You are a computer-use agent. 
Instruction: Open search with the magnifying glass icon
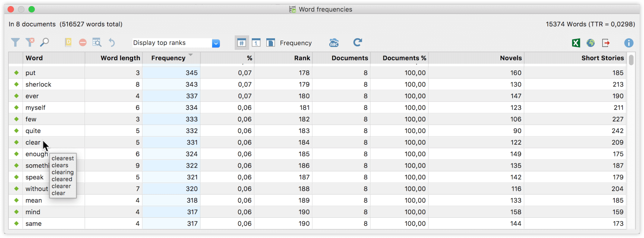coord(44,42)
